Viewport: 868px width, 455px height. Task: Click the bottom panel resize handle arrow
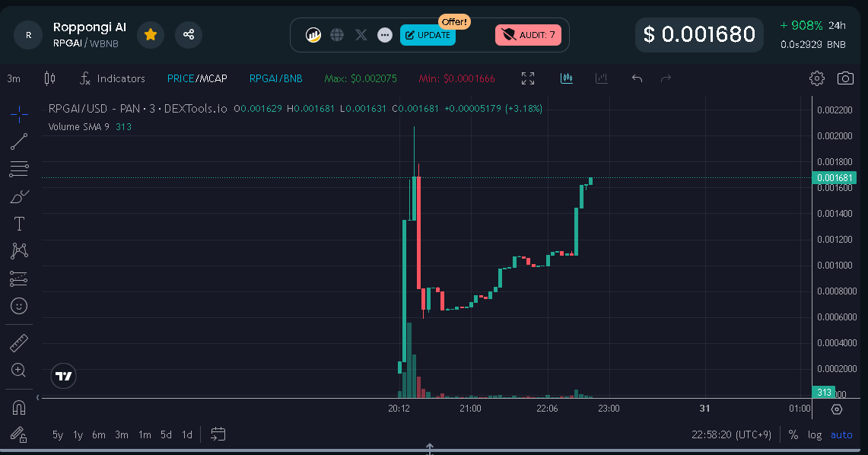[x=430, y=449]
